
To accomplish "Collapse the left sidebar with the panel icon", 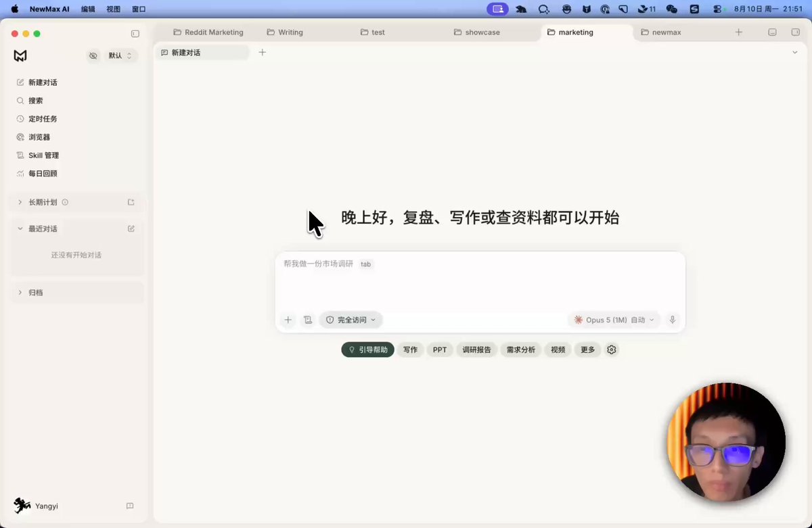I will pos(135,34).
